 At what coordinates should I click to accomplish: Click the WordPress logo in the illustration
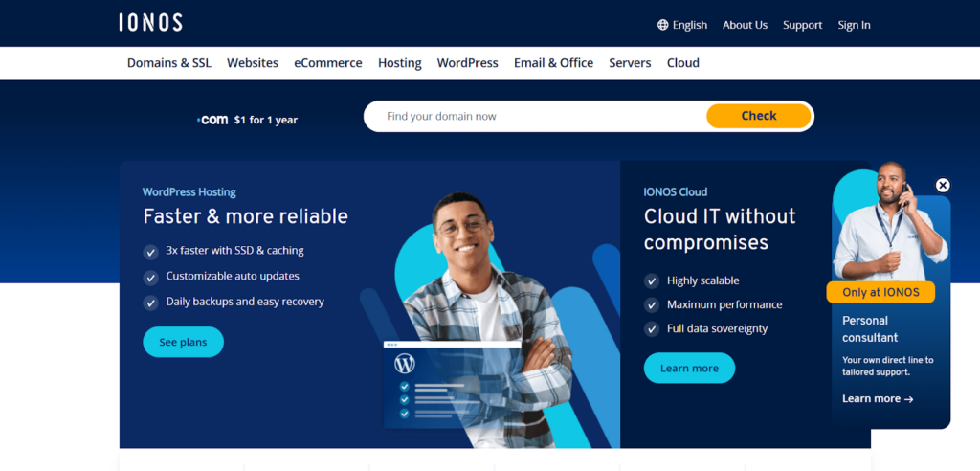pos(405,364)
